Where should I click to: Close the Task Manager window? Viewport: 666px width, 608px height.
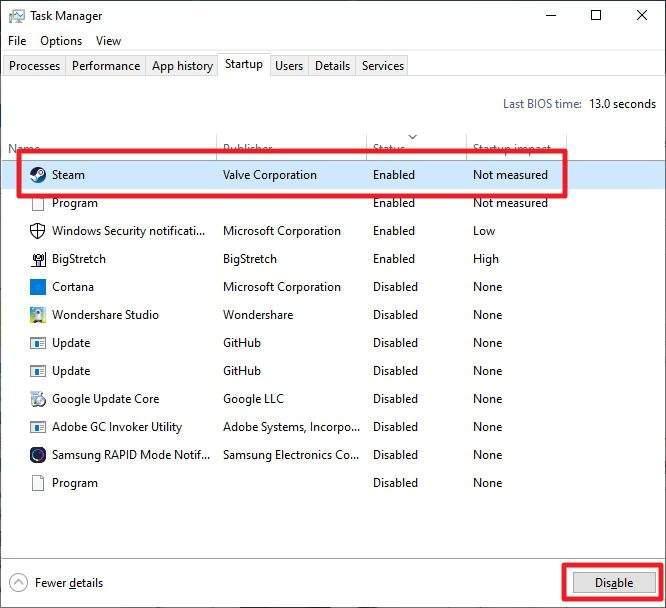point(642,16)
